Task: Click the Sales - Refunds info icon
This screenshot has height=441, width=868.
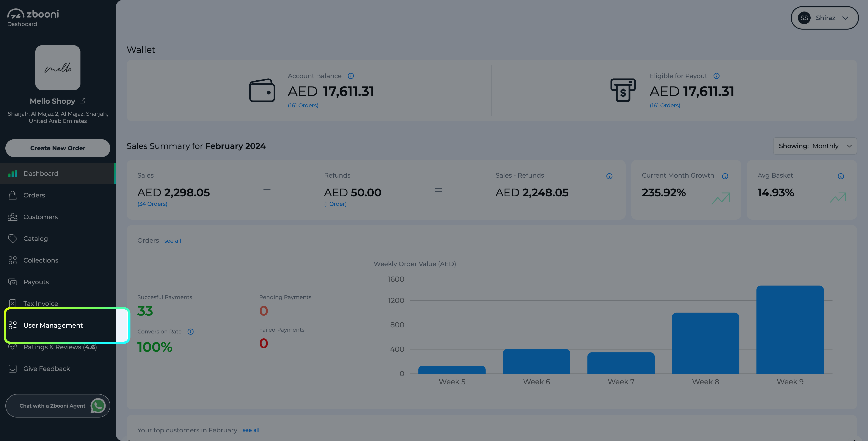Action: pos(609,176)
